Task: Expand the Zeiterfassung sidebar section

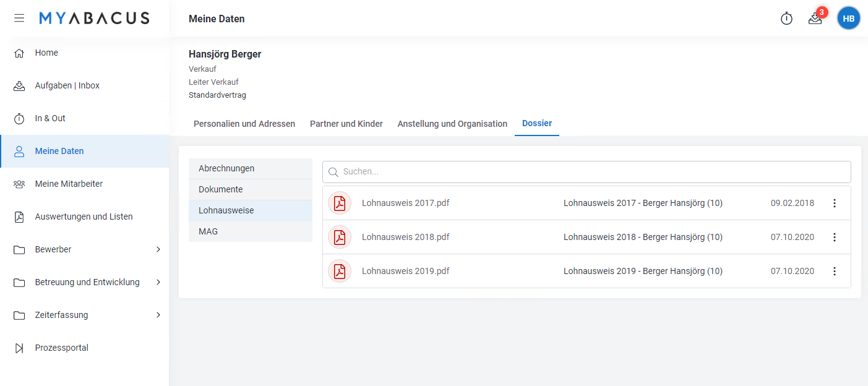Action: 158,315
